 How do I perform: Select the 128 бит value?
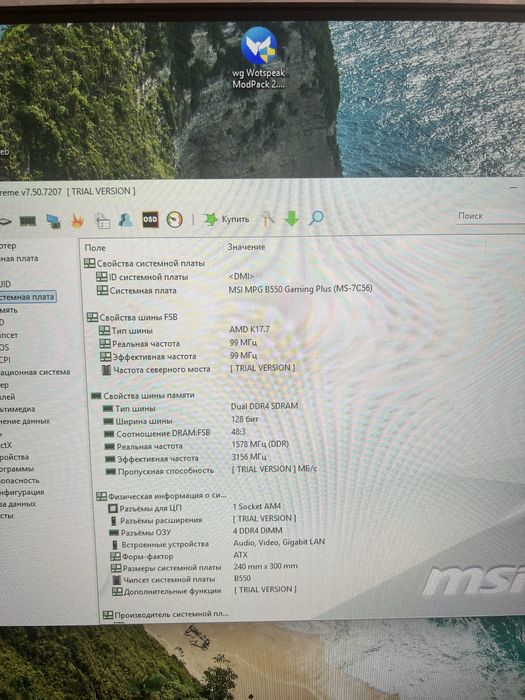click(x=245, y=419)
